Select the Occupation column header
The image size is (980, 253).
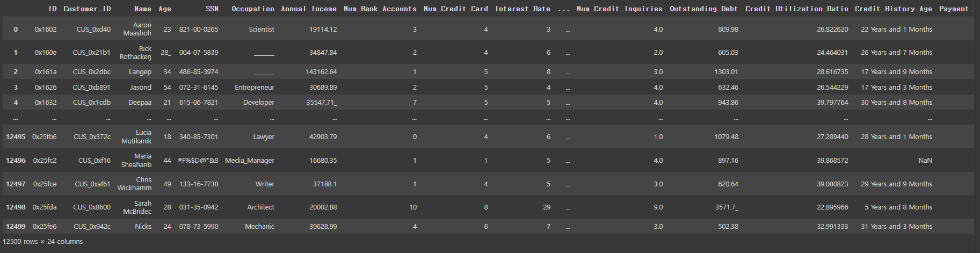(253, 9)
